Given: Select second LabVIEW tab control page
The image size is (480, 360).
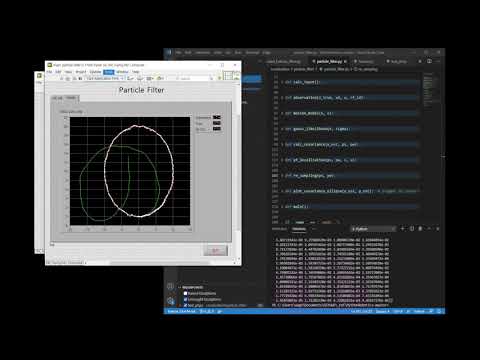Looking at the screenshot, I should pyautogui.click(x=71, y=98).
